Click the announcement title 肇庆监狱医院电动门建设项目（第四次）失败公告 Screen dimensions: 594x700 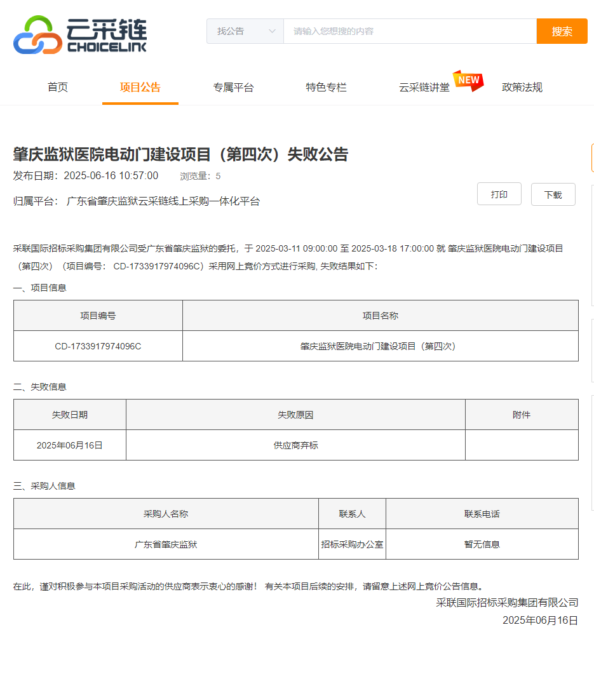tap(180, 154)
